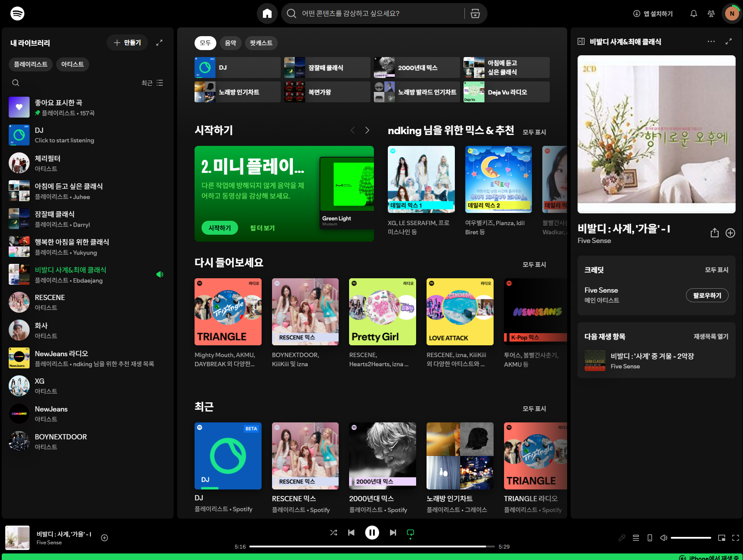Open the 데일리 믹스 2 card
743x560 pixels.
[x=498, y=192]
